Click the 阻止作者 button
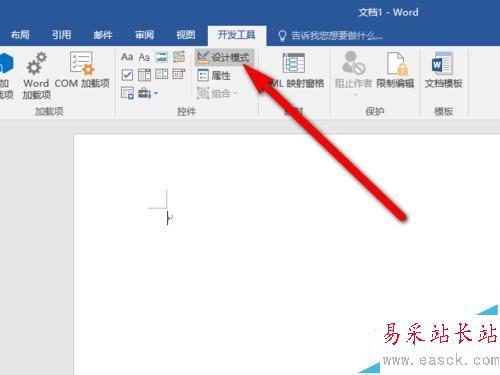500x375 pixels. pos(353,73)
